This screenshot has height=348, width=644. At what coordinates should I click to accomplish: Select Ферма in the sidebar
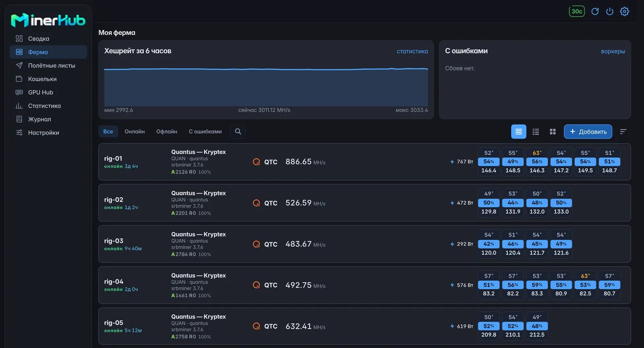click(48, 52)
